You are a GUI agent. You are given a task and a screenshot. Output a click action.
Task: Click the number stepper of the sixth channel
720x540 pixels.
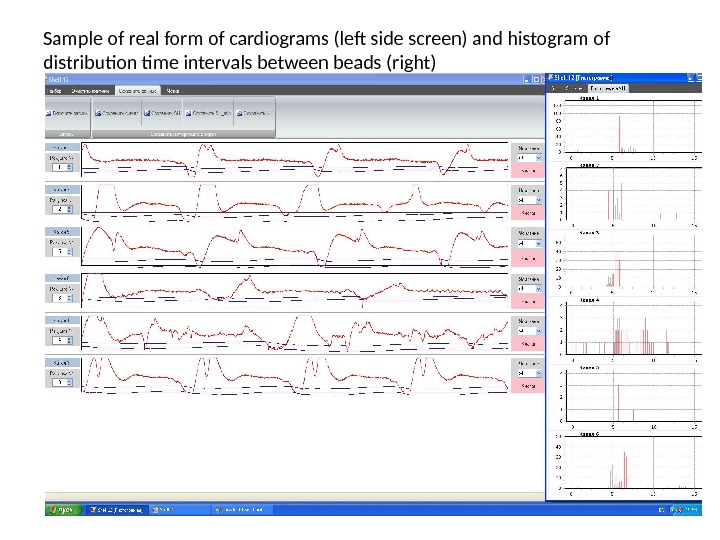[62, 382]
